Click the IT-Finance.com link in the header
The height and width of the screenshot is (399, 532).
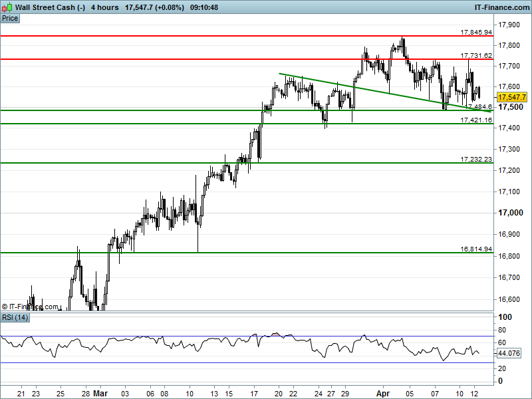pyautogui.click(x=501, y=7)
